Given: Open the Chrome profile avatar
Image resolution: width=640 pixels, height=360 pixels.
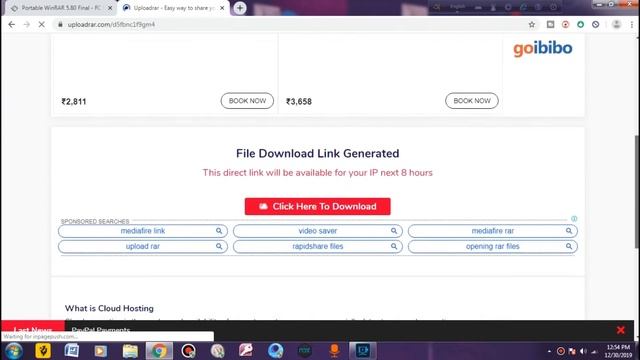Looking at the screenshot, I should tap(616, 24).
